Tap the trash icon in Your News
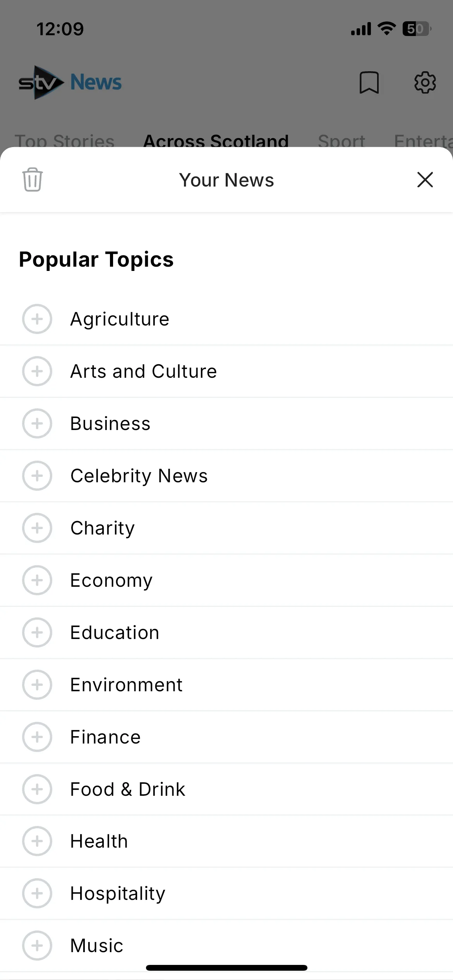This screenshot has height=980, width=453. pyautogui.click(x=33, y=180)
